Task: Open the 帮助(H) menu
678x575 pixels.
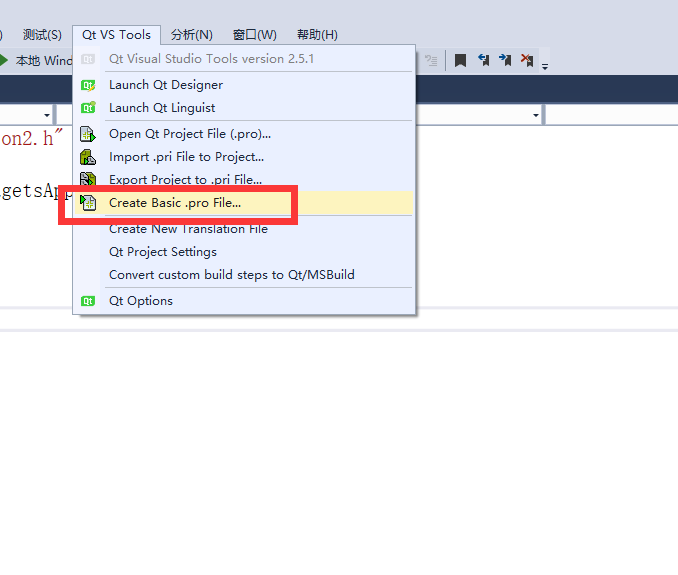Action: pos(317,35)
